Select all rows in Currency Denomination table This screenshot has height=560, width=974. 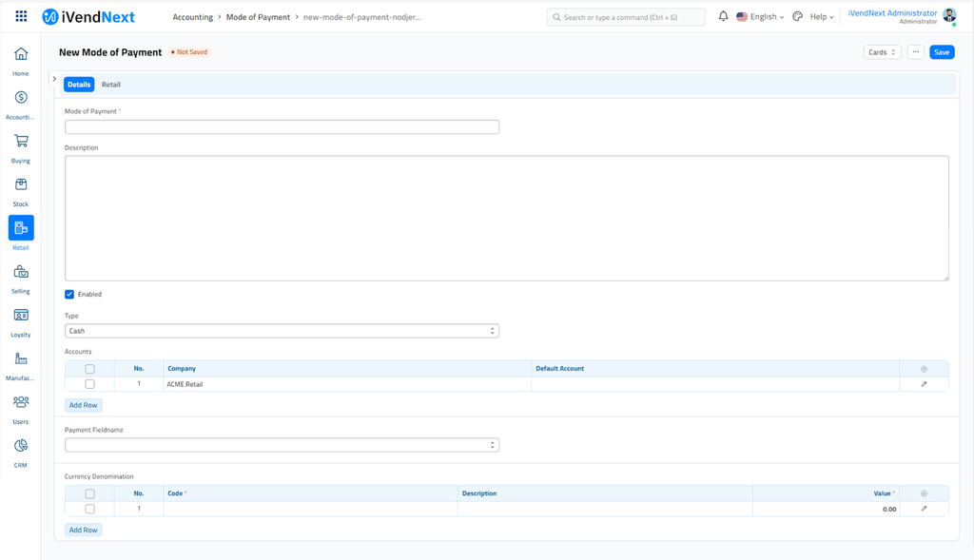(90, 494)
